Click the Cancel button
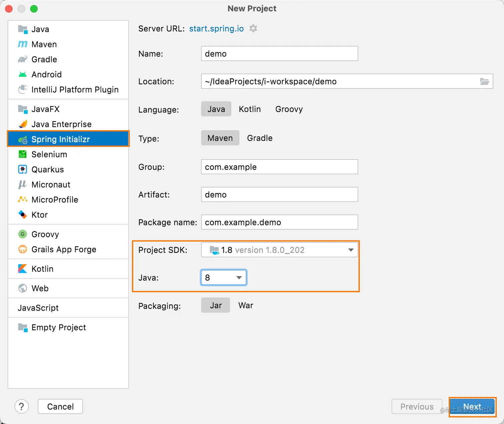This screenshot has height=424, width=504. 60,406
